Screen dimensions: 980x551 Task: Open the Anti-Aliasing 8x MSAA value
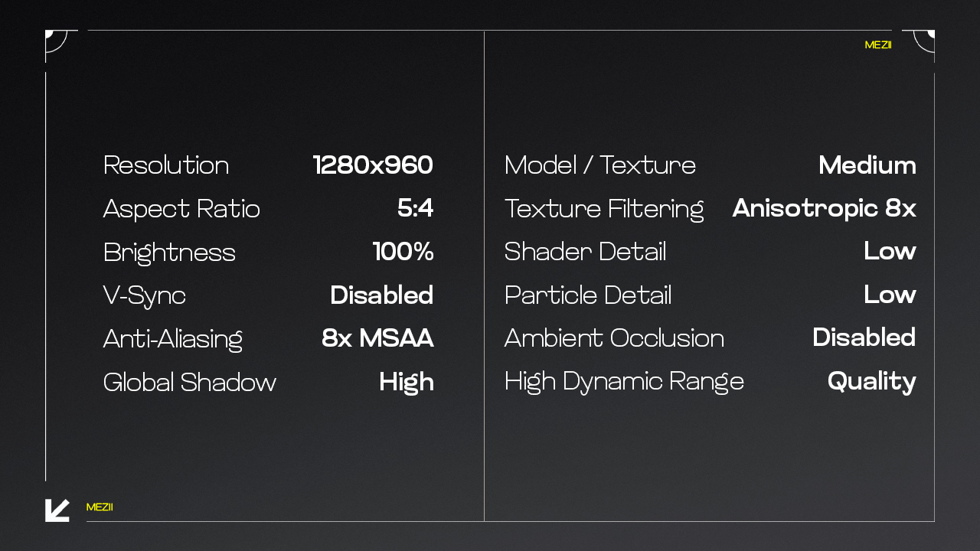pyautogui.click(x=377, y=338)
